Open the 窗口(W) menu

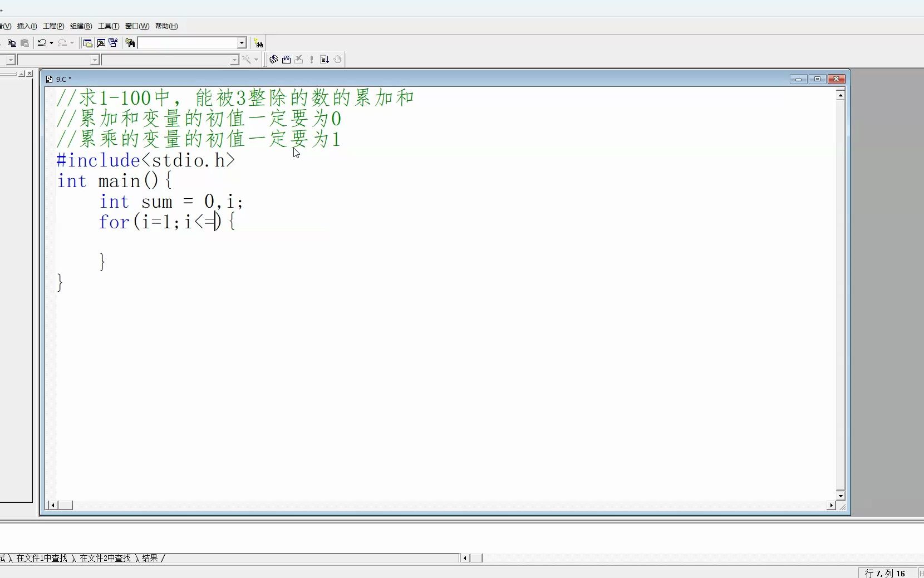137,26
